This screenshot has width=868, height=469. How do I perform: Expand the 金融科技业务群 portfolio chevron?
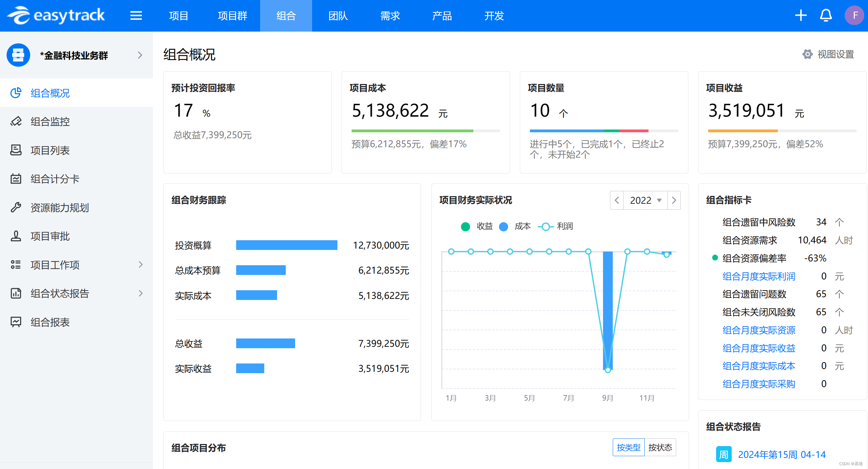click(x=140, y=55)
